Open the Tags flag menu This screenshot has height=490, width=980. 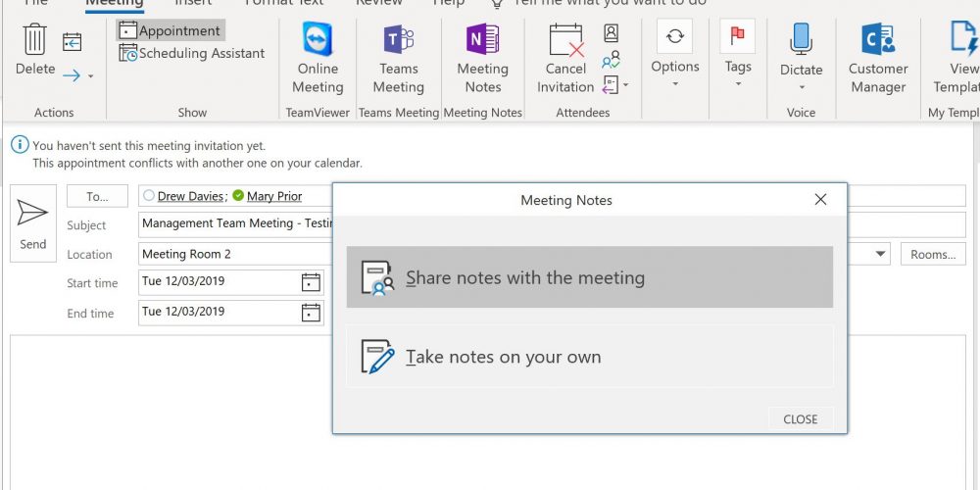coord(738,55)
